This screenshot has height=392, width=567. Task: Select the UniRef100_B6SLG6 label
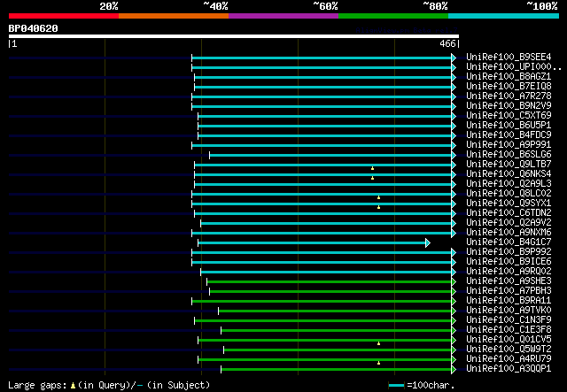[509, 155]
